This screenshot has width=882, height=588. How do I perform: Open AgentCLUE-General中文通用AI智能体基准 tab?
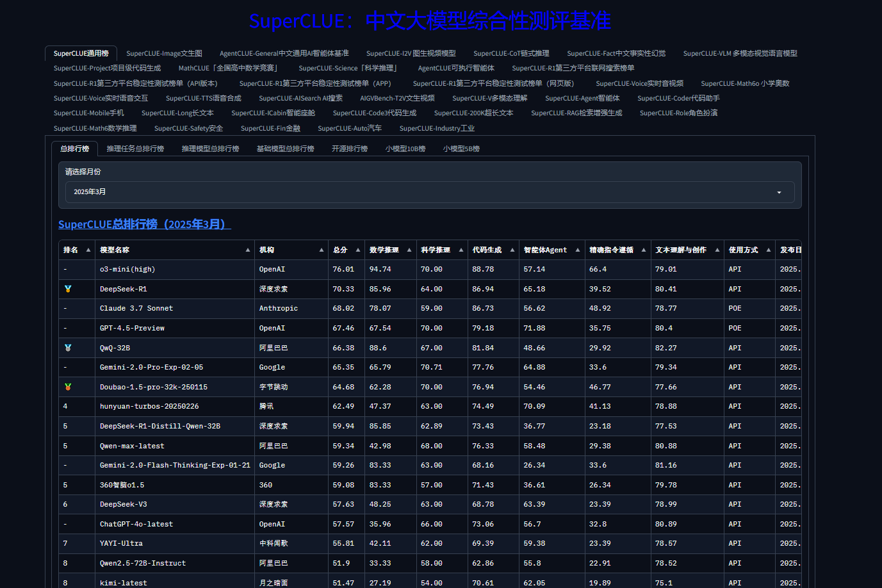point(284,53)
